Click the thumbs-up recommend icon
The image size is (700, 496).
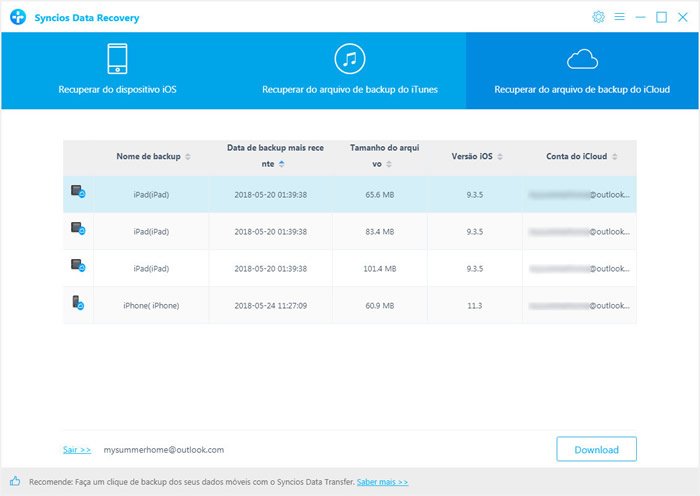[15, 481]
